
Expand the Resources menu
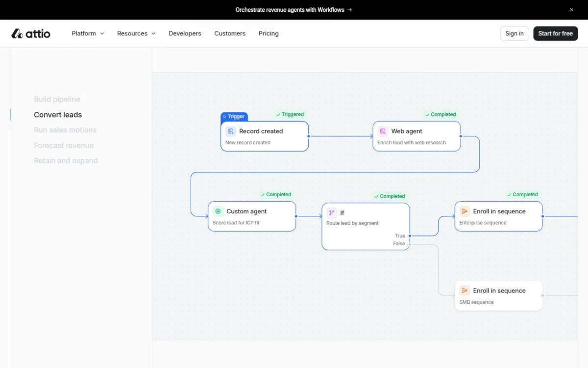coord(136,33)
